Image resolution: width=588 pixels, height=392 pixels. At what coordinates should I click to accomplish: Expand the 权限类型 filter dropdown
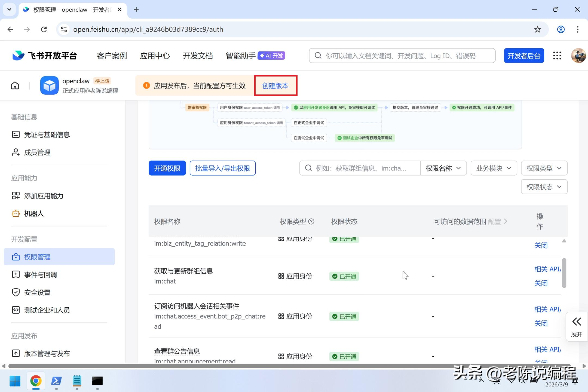(x=544, y=168)
